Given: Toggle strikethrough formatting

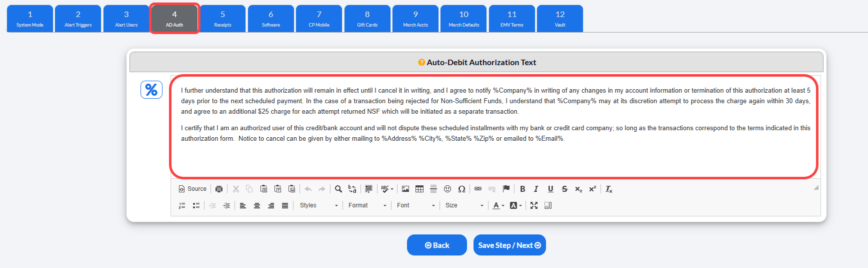Looking at the screenshot, I should (564, 189).
